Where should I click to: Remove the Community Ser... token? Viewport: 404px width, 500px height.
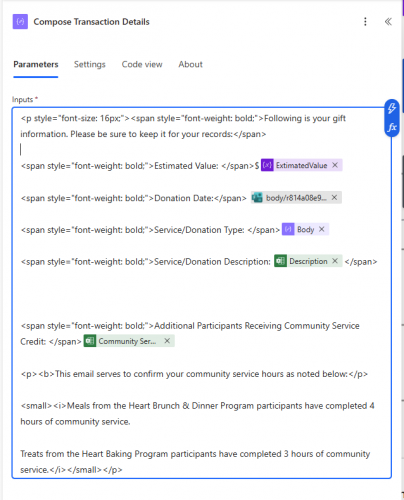click(167, 341)
